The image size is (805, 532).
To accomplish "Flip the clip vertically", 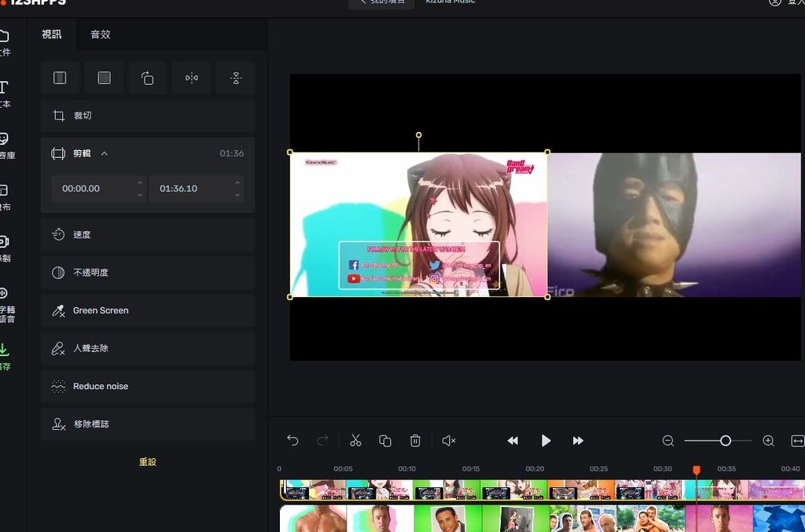I will 236,78.
